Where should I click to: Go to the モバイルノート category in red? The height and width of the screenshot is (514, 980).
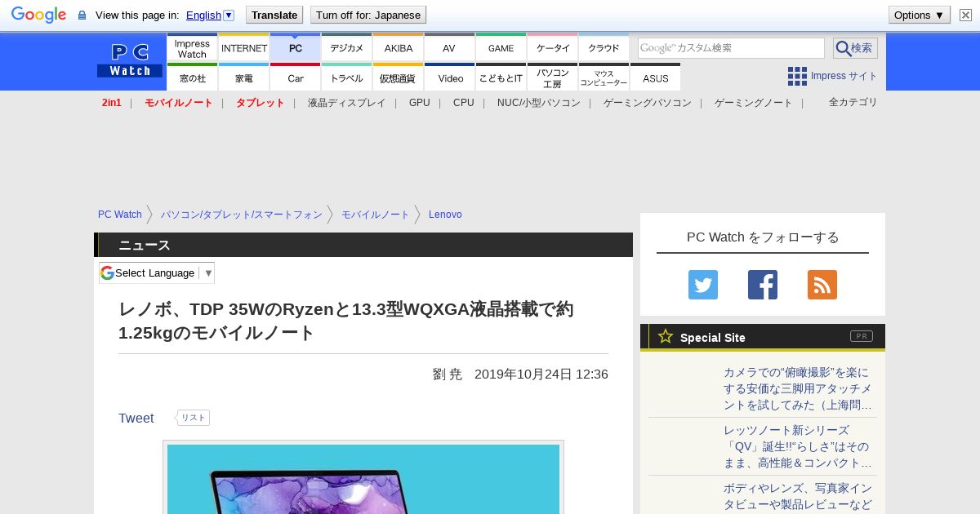click(178, 103)
